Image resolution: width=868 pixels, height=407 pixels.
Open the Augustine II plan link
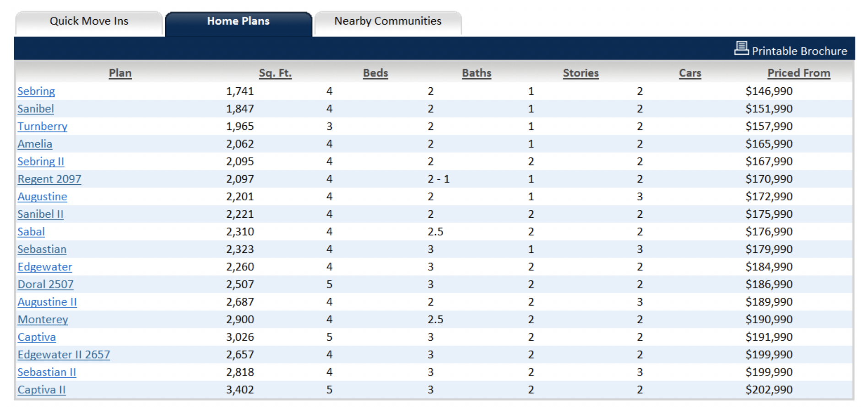coord(47,302)
